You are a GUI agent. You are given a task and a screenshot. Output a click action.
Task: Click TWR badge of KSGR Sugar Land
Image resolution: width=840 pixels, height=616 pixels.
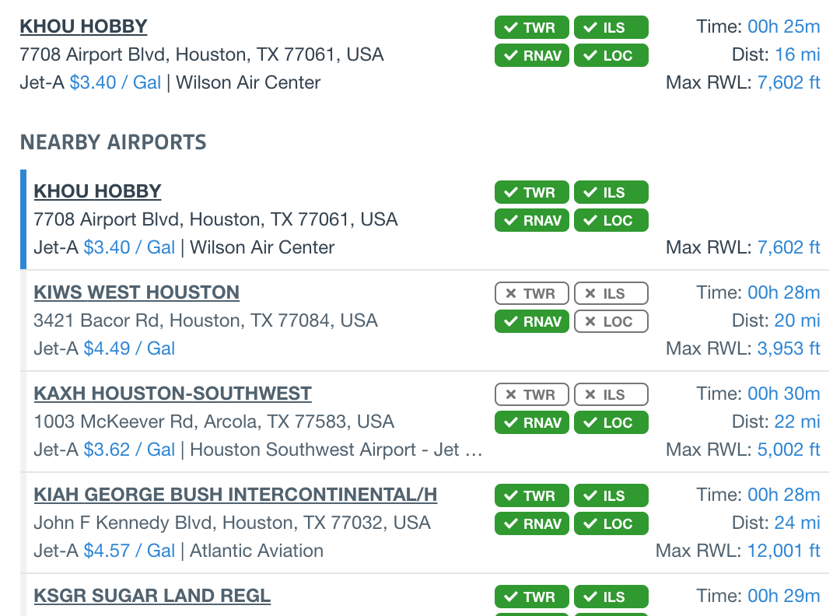(531, 597)
